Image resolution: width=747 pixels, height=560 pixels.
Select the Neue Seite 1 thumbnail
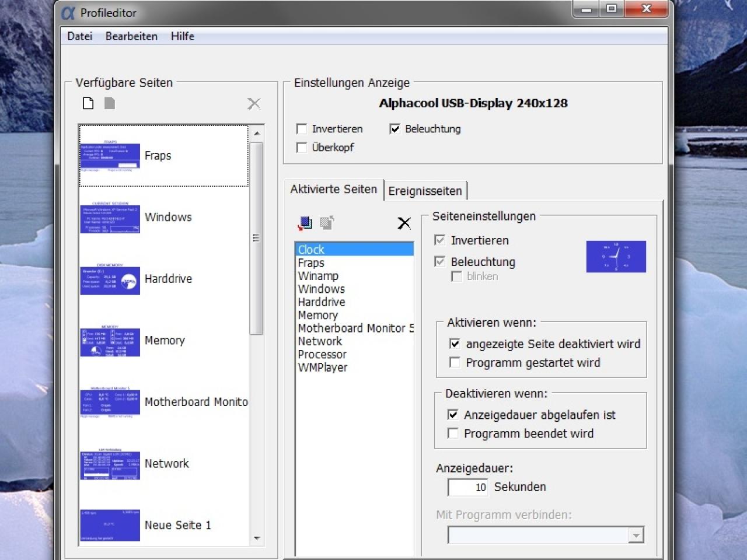coord(110,525)
